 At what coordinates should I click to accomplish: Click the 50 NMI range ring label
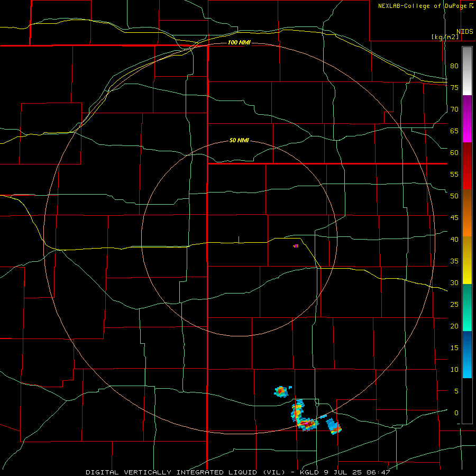[x=239, y=140]
